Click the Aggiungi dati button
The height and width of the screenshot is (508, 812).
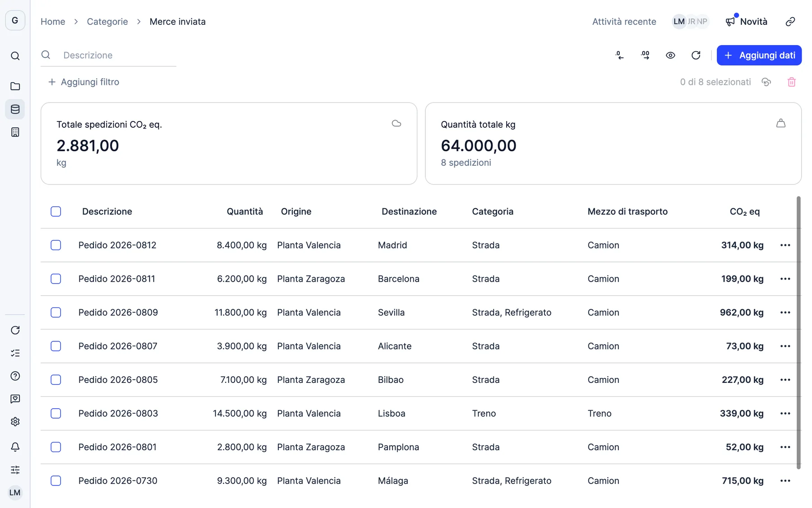coord(759,55)
